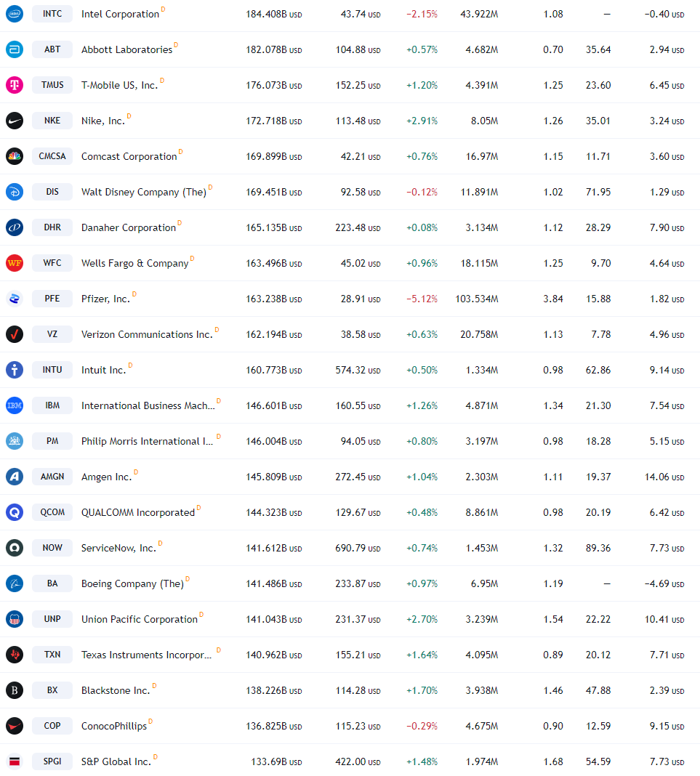Select the SPGI ticker badge
This screenshot has height=776, width=700.
tap(52, 761)
